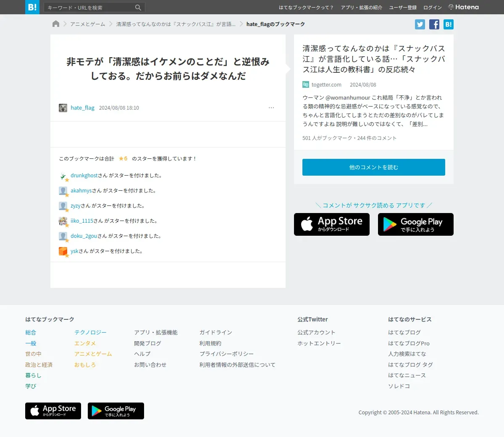Open footer ヘルプ link
This screenshot has height=437, width=504.
[x=142, y=354]
